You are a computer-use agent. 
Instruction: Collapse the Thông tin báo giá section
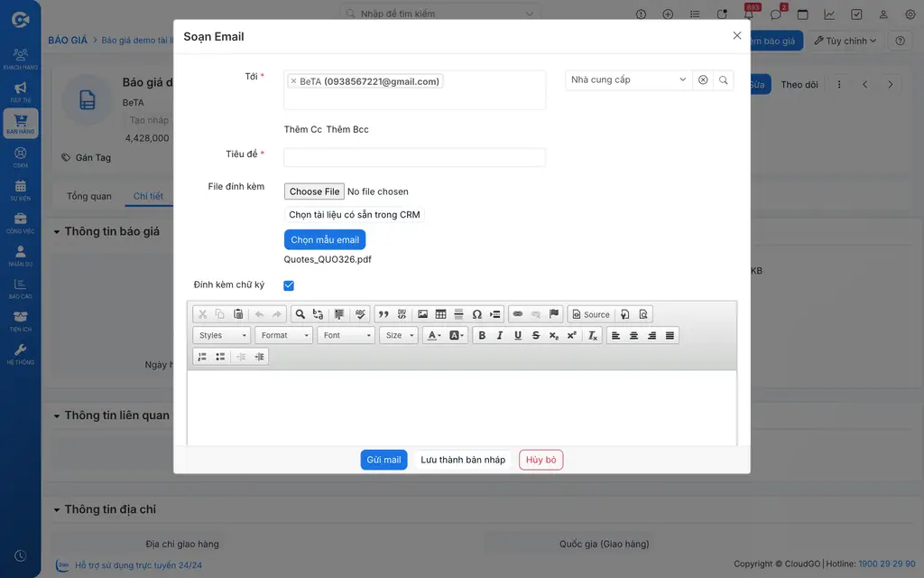tap(57, 232)
